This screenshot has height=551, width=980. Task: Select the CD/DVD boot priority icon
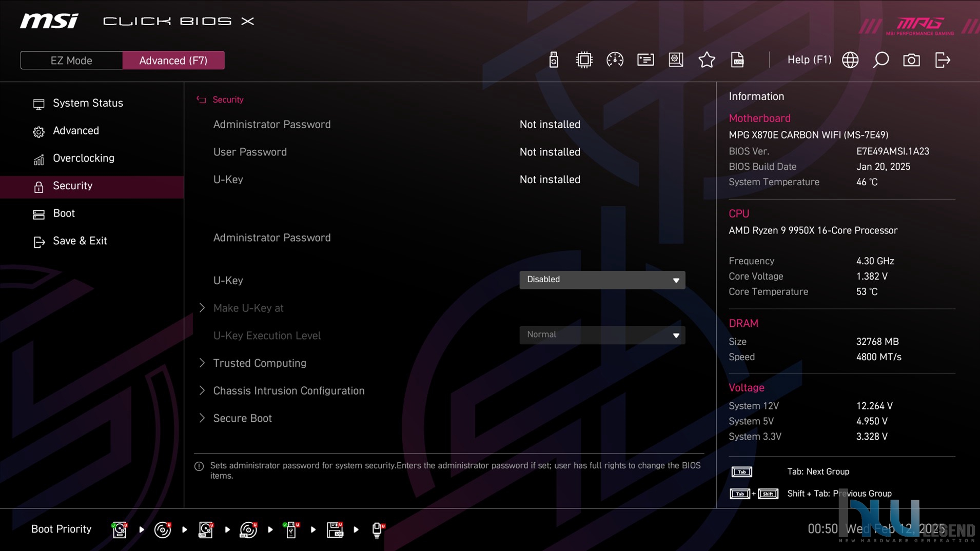(163, 529)
